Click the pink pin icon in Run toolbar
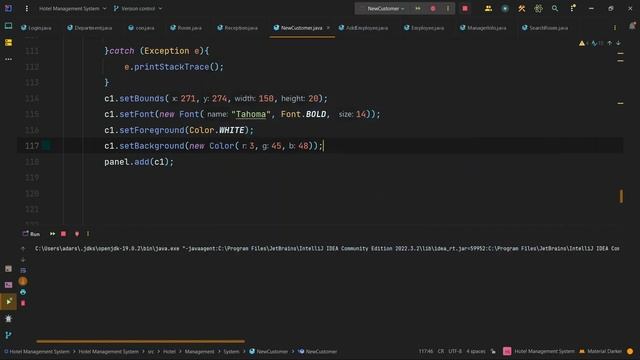640x360 pixels. [x=77, y=234]
